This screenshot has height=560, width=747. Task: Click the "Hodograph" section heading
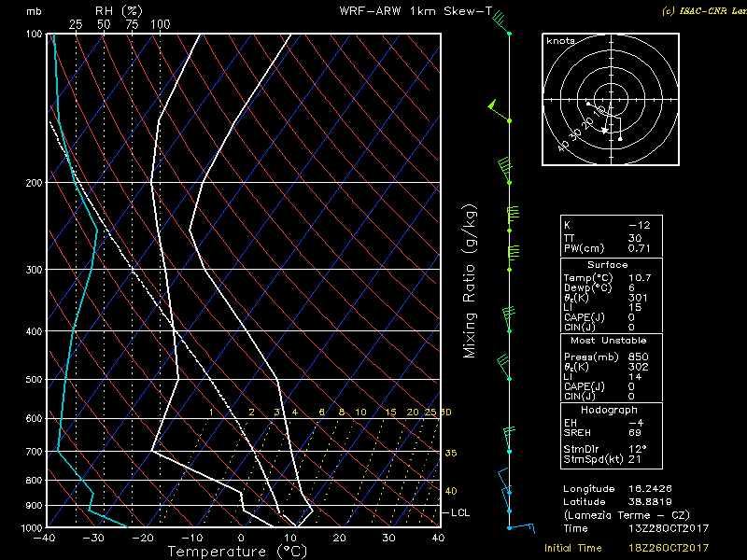(609, 410)
